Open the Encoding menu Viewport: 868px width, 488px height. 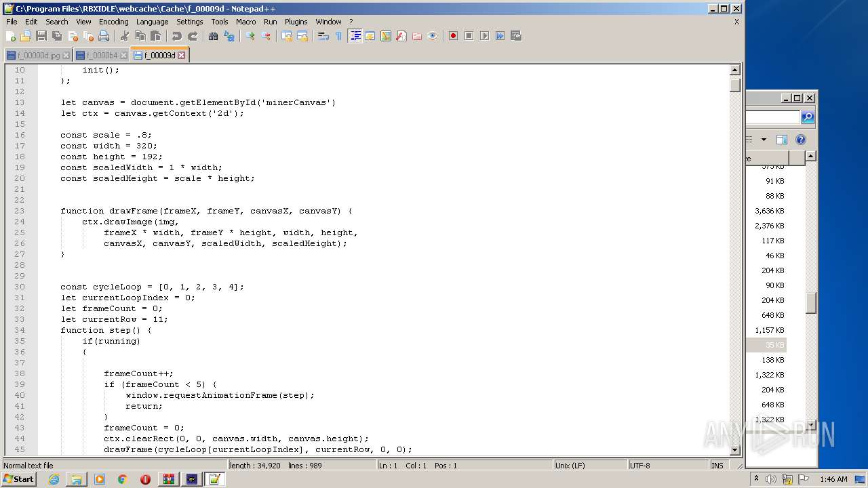point(113,22)
